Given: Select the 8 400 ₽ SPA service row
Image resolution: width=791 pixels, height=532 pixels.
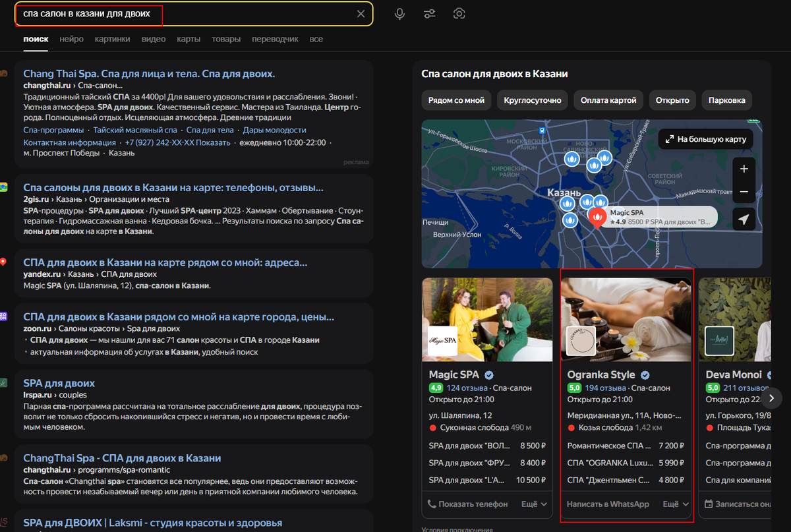Looking at the screenshot, I should click(x=487, y=463).
